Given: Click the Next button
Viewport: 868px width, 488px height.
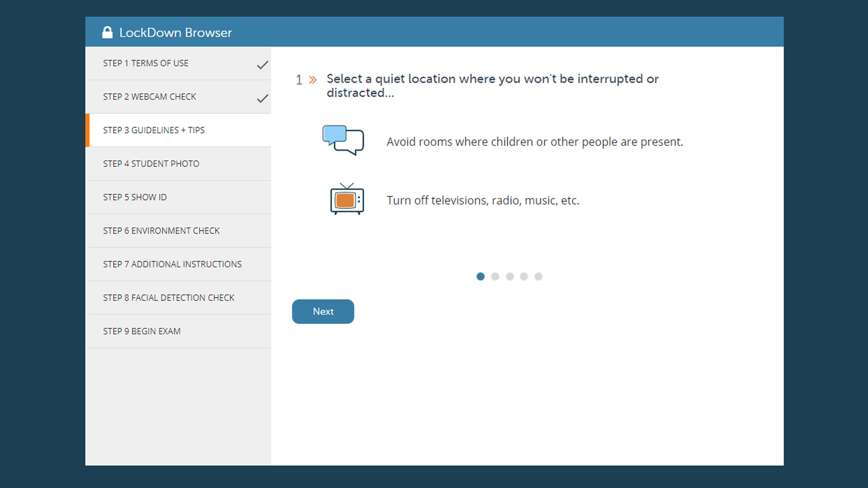Looking at the screenshot, I should pyautogui.click(x=322, y=310).
